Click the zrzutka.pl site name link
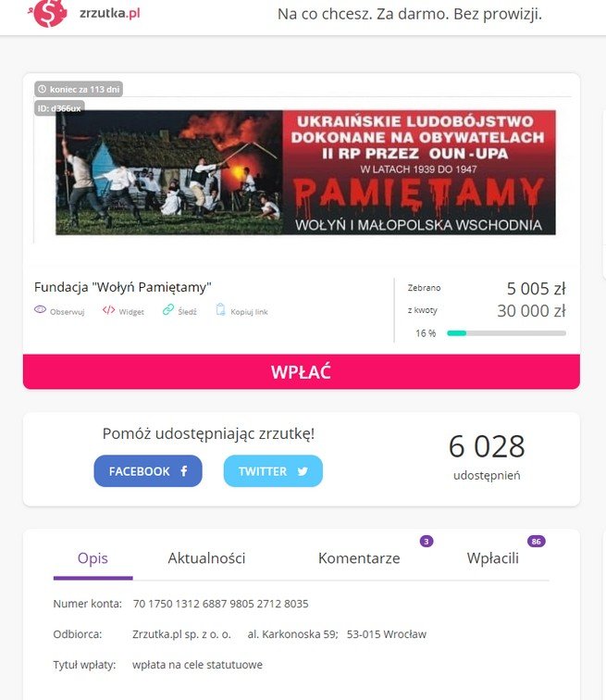The width and height of the screenshot is (606, 700). point(110,13)
